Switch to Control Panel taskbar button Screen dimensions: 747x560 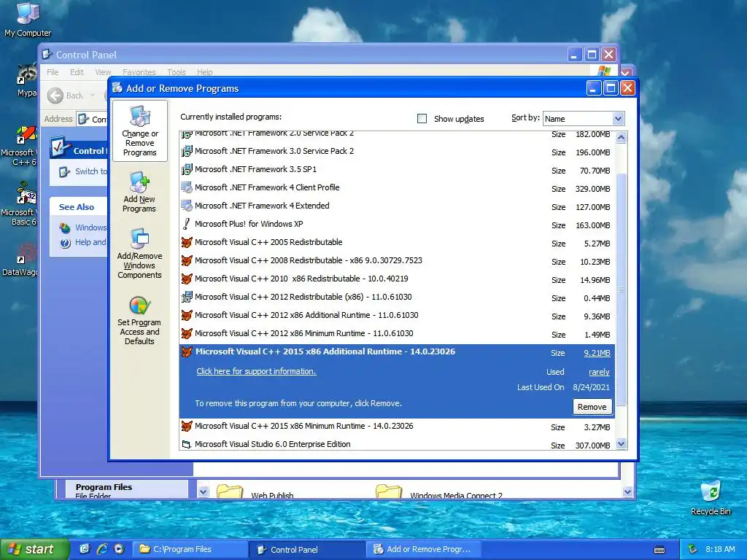(307, 550)
